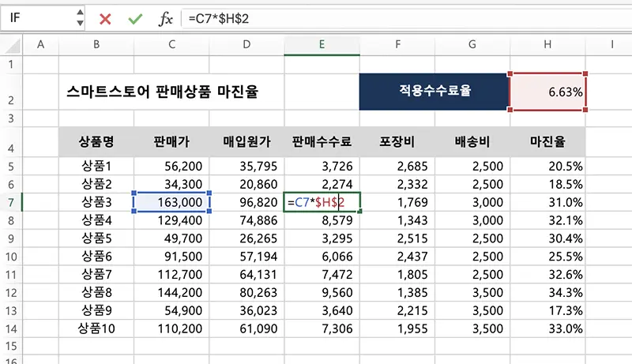Click the 마진율 header cell

click(547, 142)
